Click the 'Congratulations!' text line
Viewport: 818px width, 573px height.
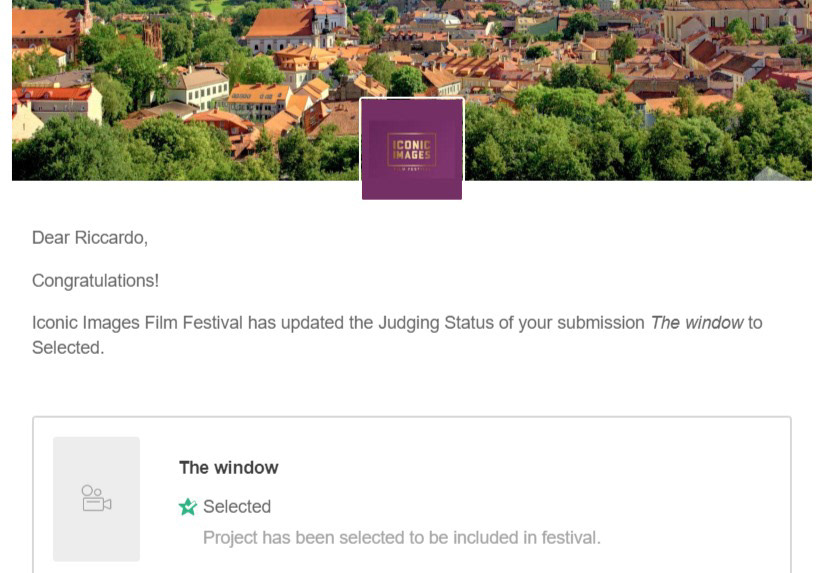click(x=95, y=281)
